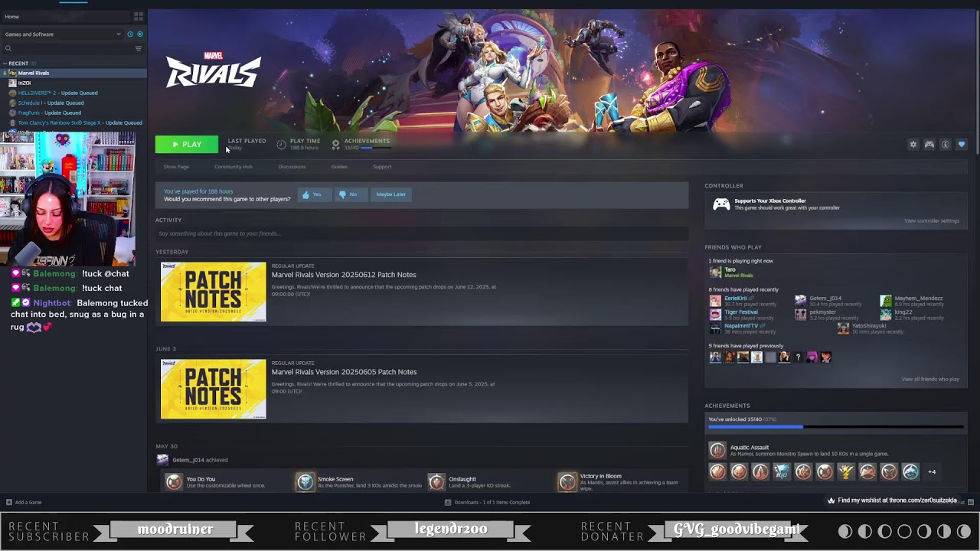Open the Marvel Rivals Version 20250605 Patch Notes title
The height and width of the screenshot is (551, 980).
[344, 372]
